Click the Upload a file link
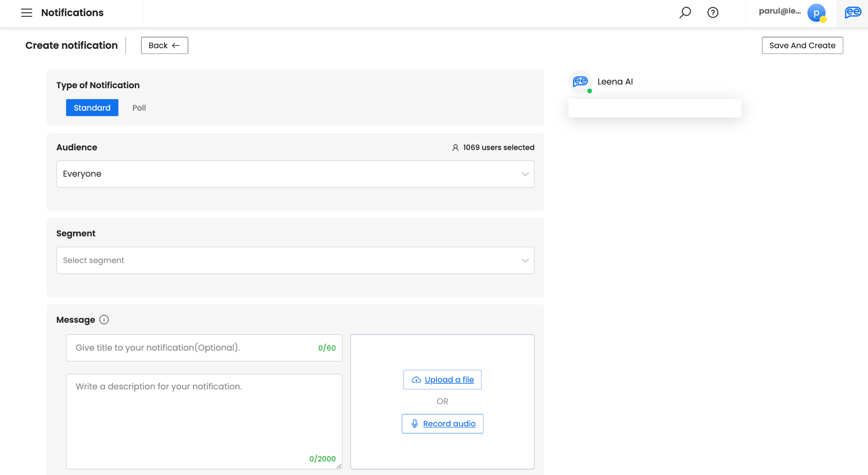The image size is (868, 475). click(442, 380)
